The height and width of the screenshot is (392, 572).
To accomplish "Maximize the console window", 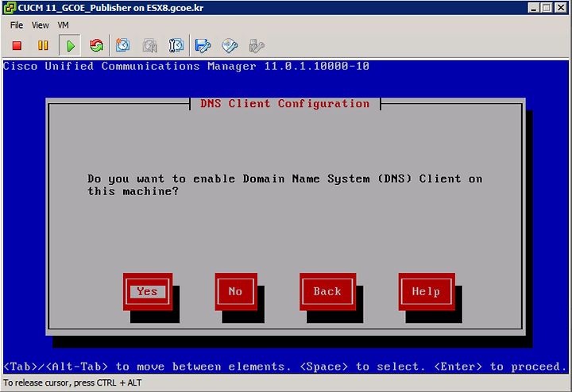I will point(547,8).
